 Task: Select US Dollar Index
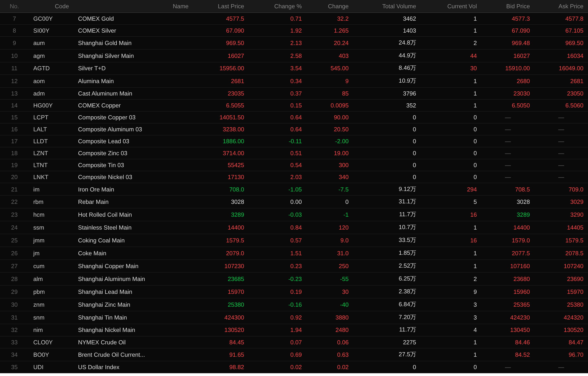click(99, 367)
